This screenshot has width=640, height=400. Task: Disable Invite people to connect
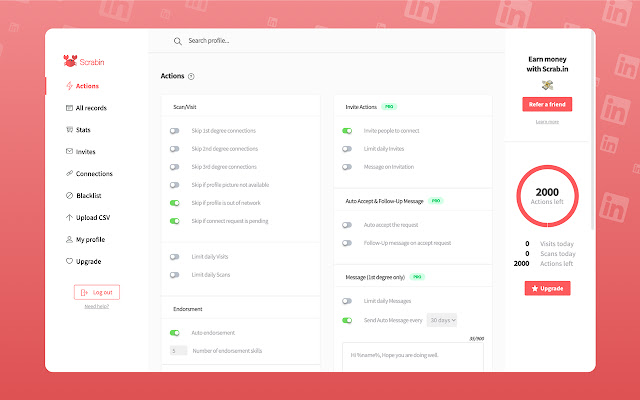coord(347,131)
